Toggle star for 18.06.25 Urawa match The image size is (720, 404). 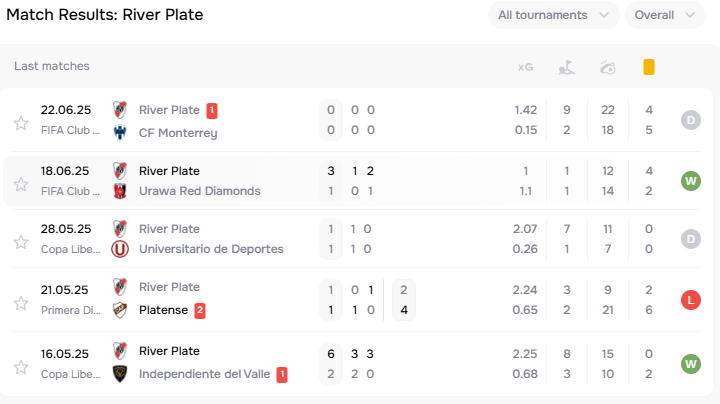(21, 184)
